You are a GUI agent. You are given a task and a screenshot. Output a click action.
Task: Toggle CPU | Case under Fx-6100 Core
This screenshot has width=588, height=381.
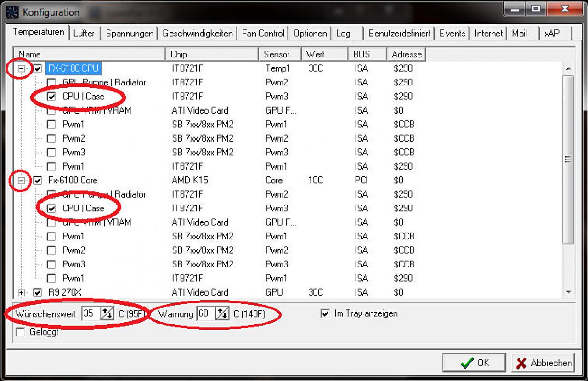52,209
